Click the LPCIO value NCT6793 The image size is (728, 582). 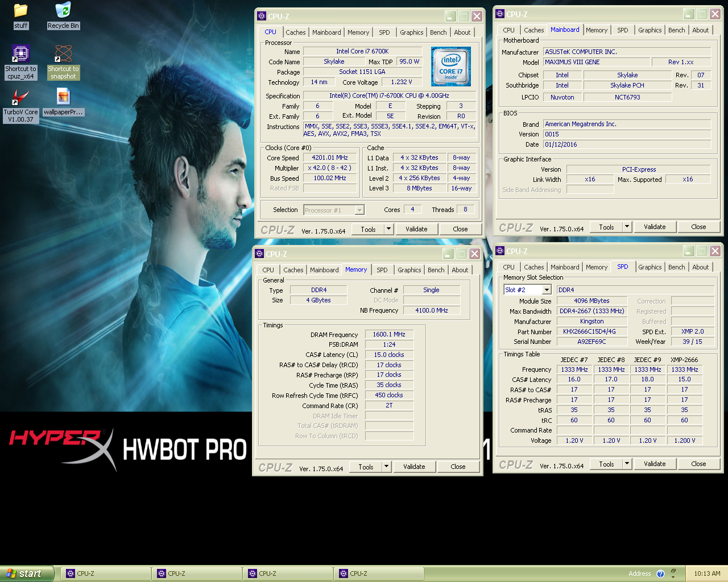627,97
